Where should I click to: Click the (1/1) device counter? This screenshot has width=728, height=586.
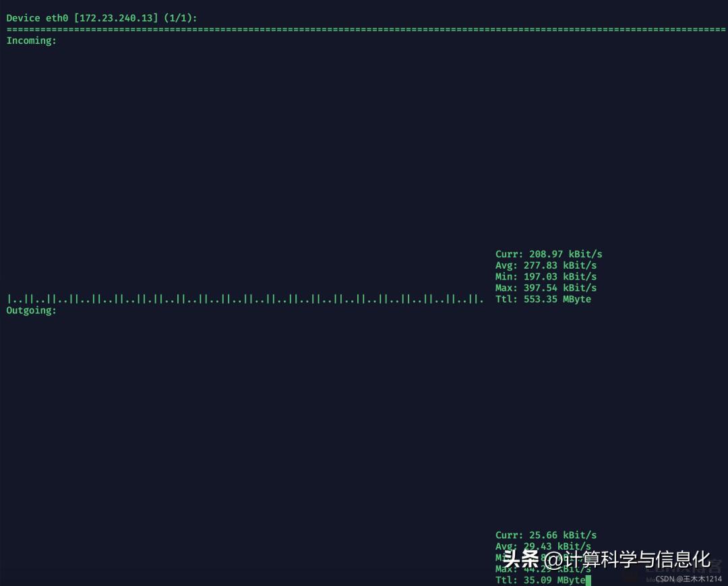pyautogui.click(x=177, y=18)
